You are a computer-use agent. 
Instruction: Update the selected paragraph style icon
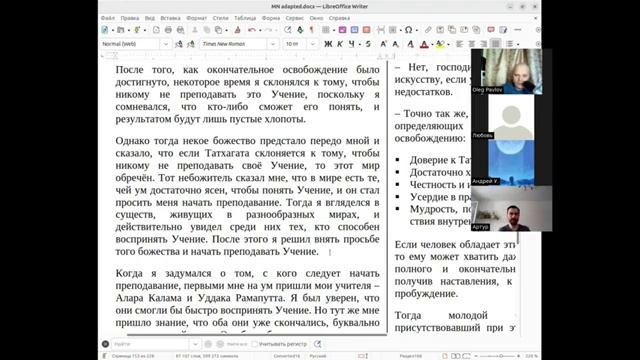point(178,44)
